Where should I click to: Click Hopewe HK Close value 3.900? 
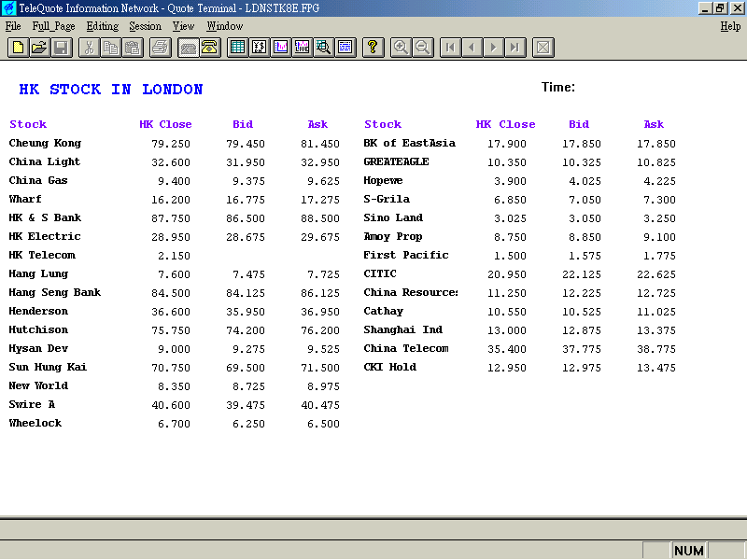tap(510, 181)
